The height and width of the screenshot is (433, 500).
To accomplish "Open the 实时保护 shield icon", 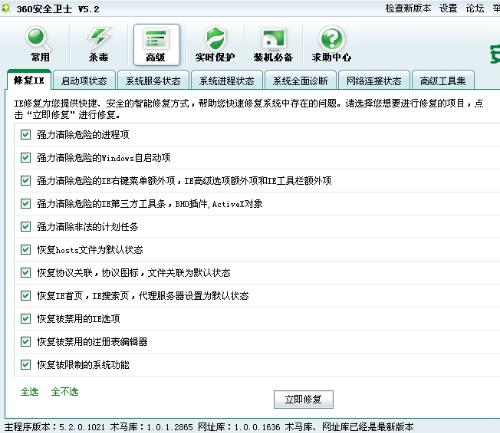I will point(215,45).
